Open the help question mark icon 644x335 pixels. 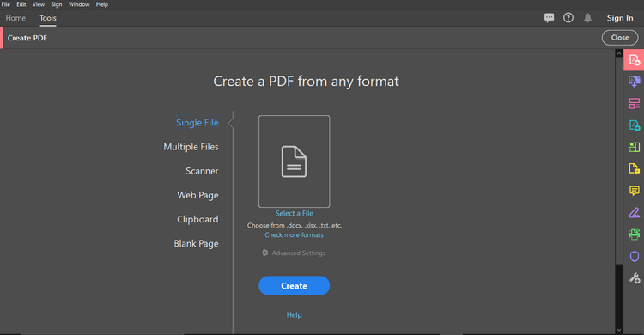(568, 18)
